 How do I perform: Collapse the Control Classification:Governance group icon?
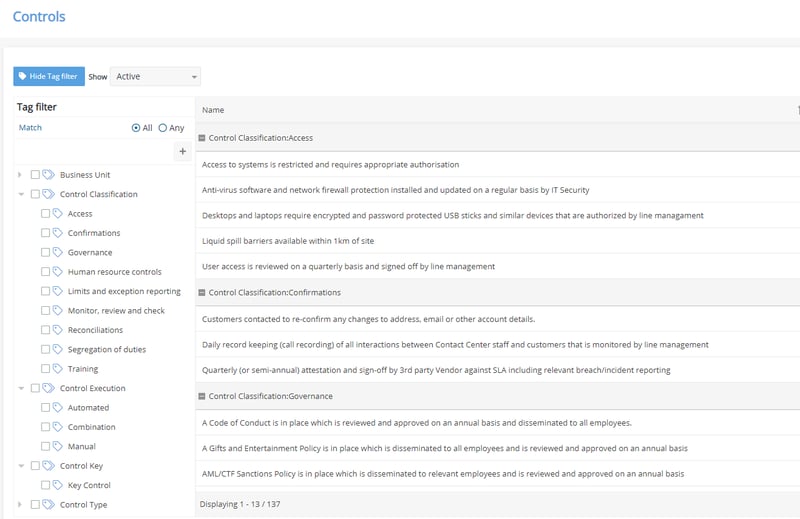tap(202, 396)
